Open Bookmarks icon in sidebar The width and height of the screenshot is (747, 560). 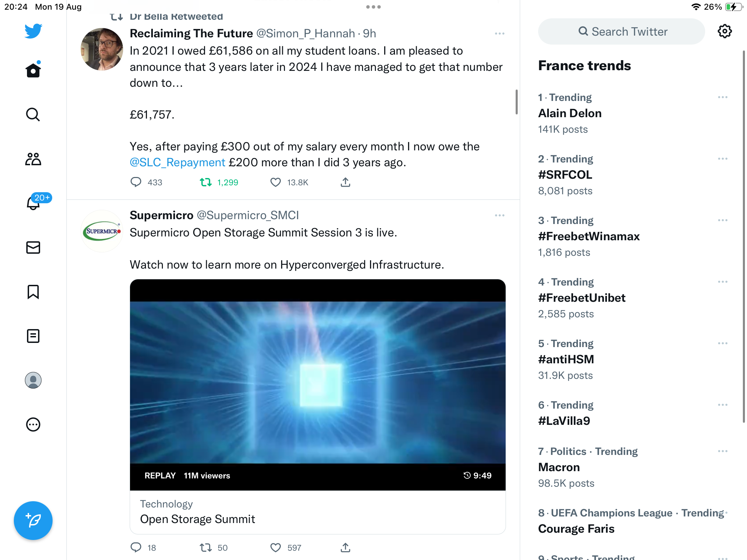(33, 292)
